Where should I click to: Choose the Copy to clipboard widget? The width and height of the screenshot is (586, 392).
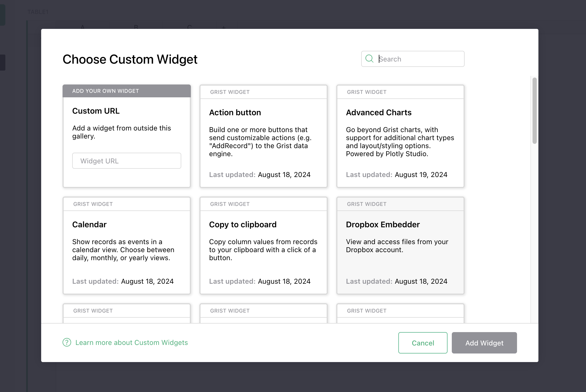[x=263, y=246]
